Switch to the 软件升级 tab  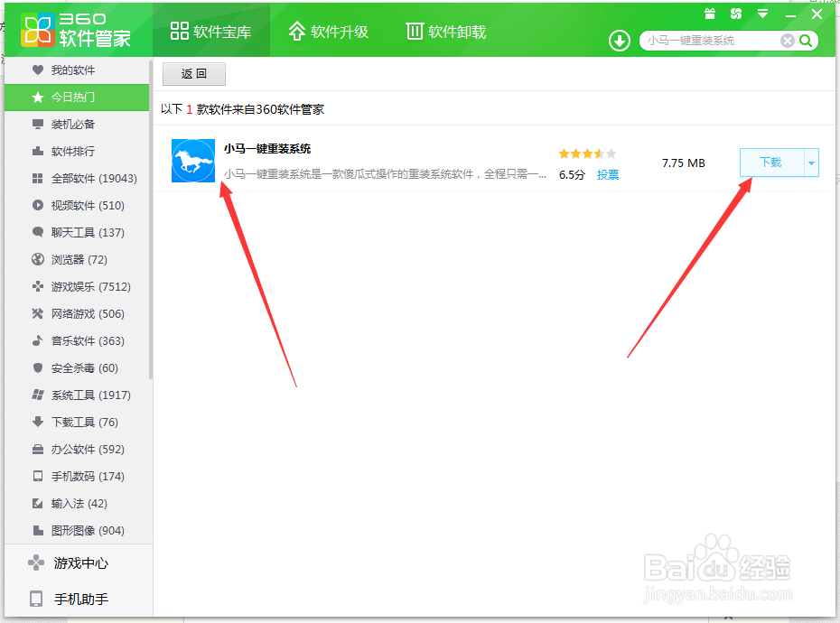click(x=329, y=32)
